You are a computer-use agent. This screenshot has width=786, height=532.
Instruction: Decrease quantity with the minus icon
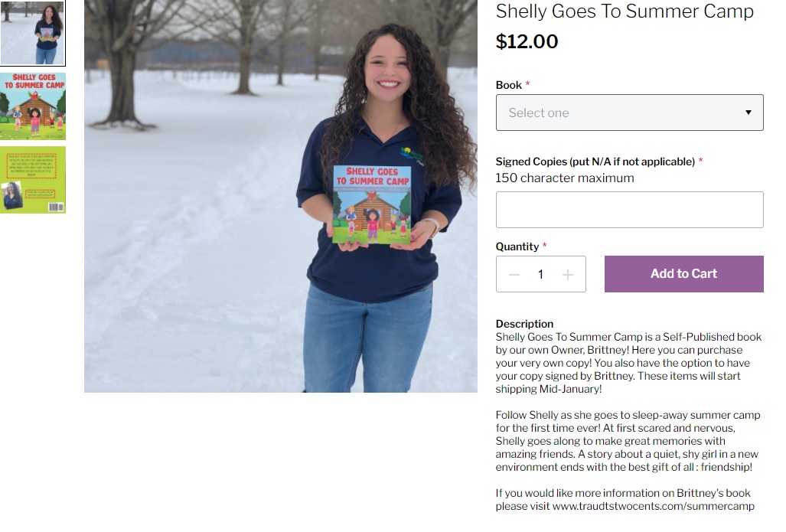point(514,274)
